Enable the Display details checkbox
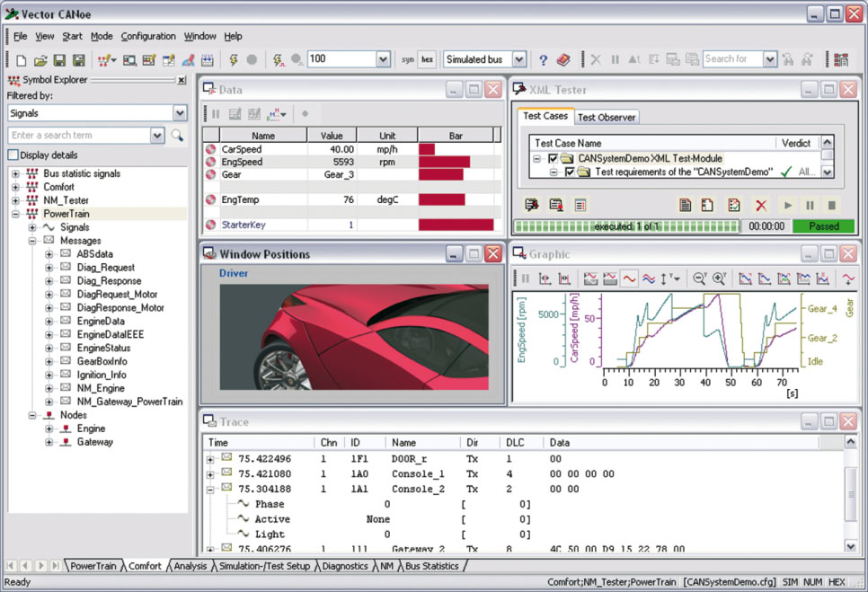Screen dimensions: 868x592 point(13,155)
